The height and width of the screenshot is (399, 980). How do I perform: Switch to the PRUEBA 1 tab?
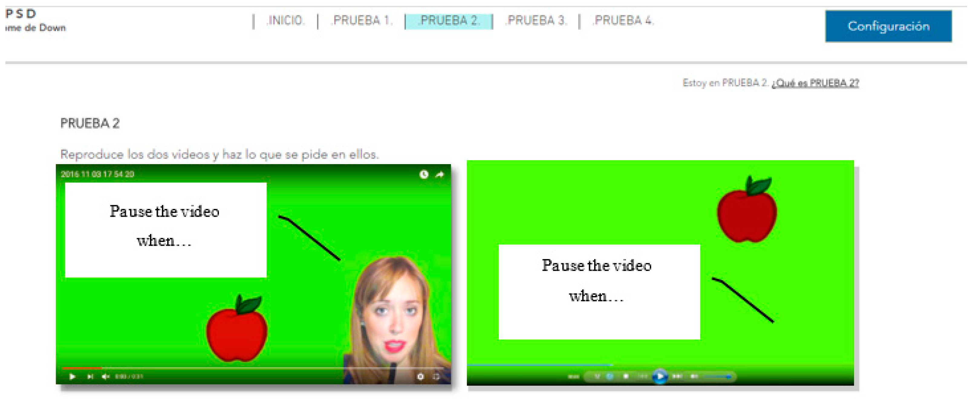click(362, 20)
